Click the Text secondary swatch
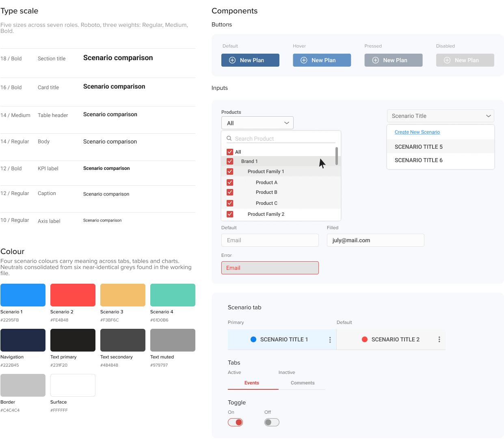This screenshot has height=443, width=504. click(123, 340)
